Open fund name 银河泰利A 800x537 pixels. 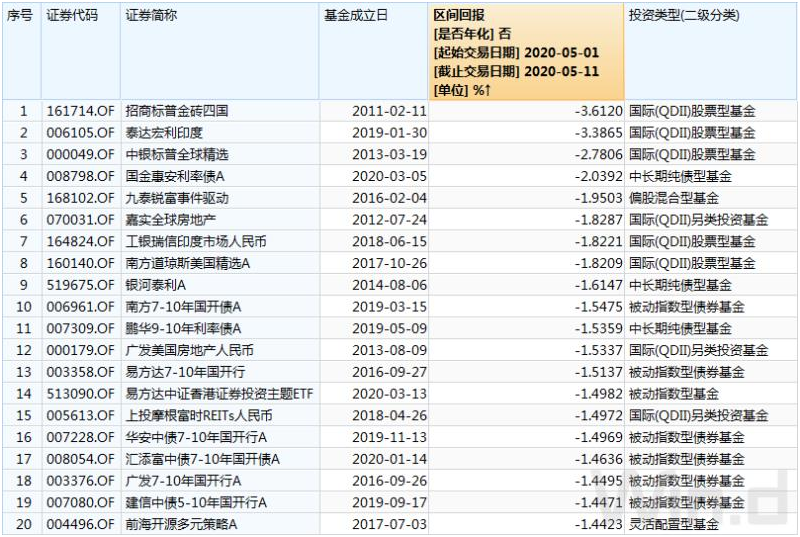[156, 285]
